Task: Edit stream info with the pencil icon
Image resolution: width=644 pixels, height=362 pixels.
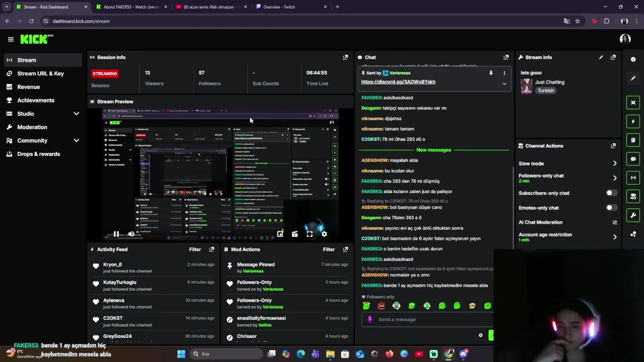Action: pos(601,57)
